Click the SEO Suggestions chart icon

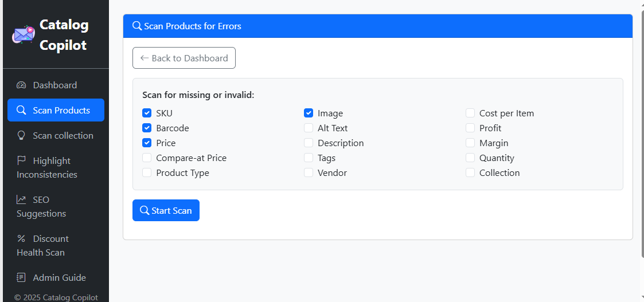pyautogui.click(x=21, y=200)
